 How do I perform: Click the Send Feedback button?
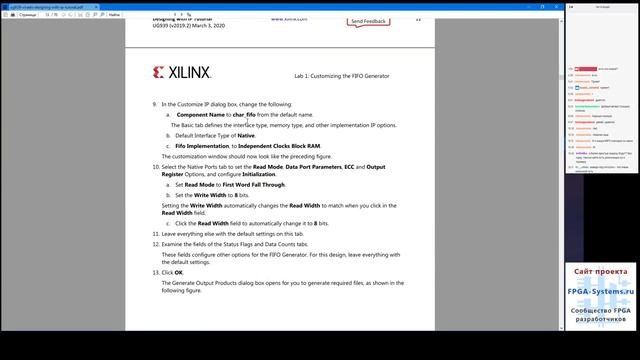click(x=368, y=21)
